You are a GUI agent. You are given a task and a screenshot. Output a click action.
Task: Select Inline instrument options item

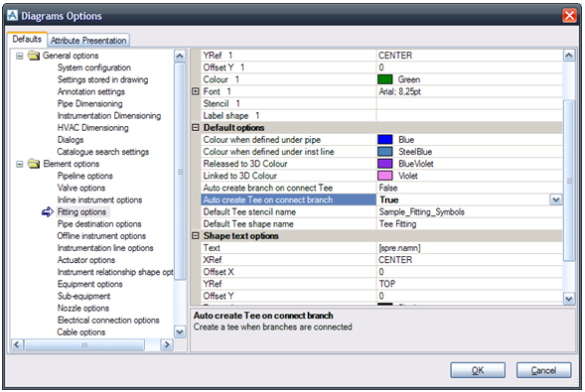click(x=99, y=200)
